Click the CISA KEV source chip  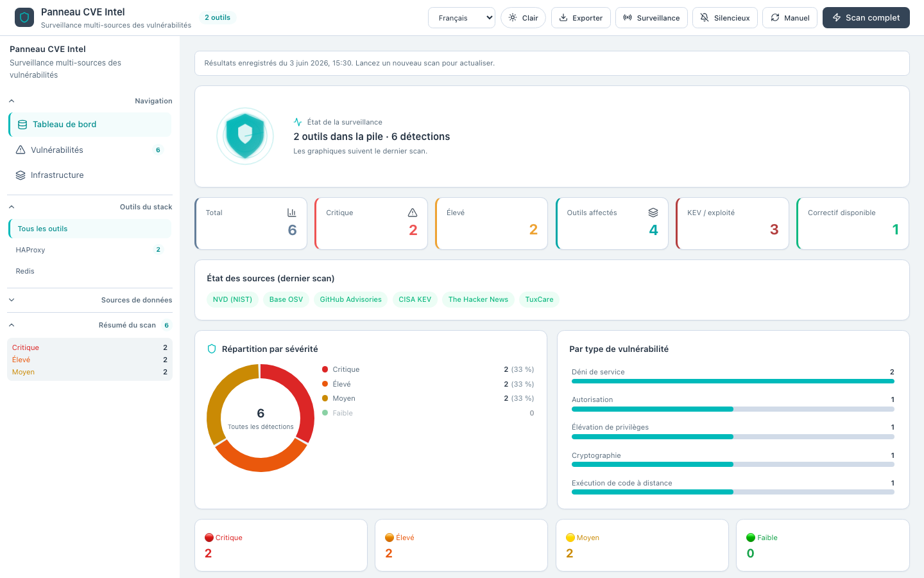pyautogui.click(x=415, y=299)
